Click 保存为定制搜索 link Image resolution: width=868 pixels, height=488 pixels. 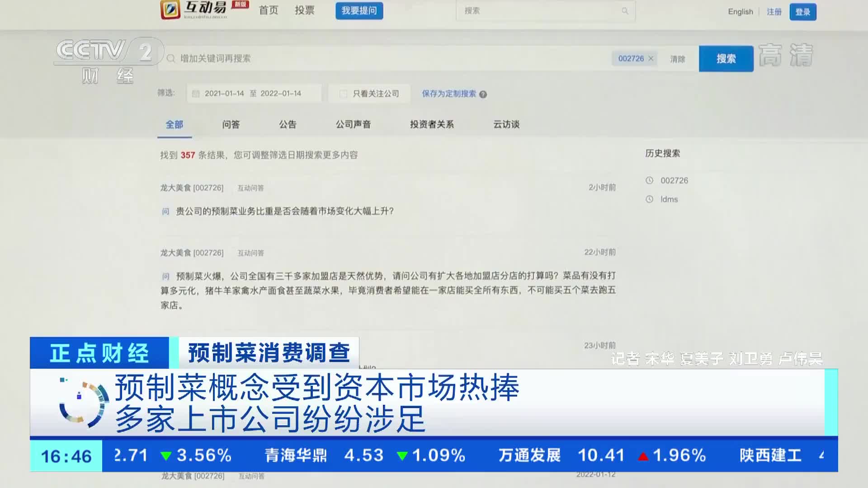coord(449,94)
